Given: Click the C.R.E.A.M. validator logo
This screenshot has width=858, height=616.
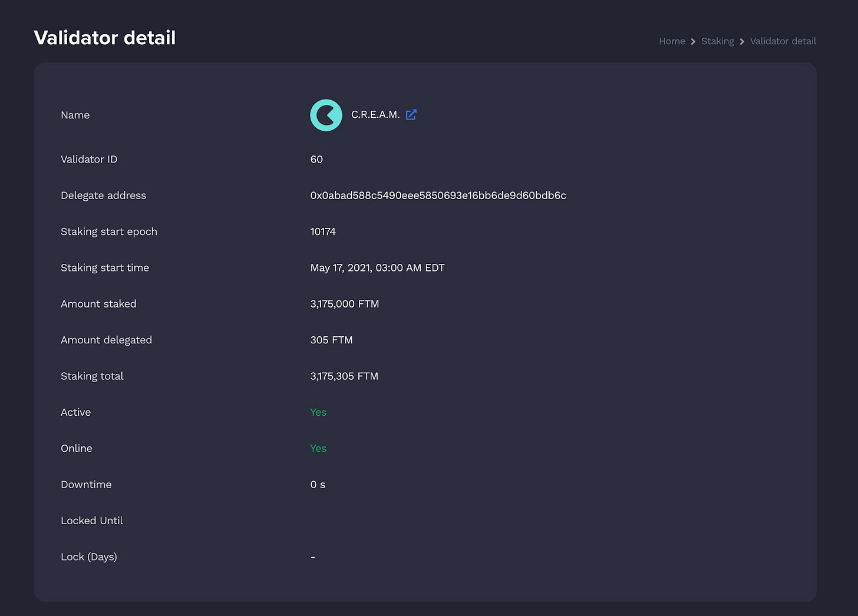Looking at the screenshot, I should (326, 115).
